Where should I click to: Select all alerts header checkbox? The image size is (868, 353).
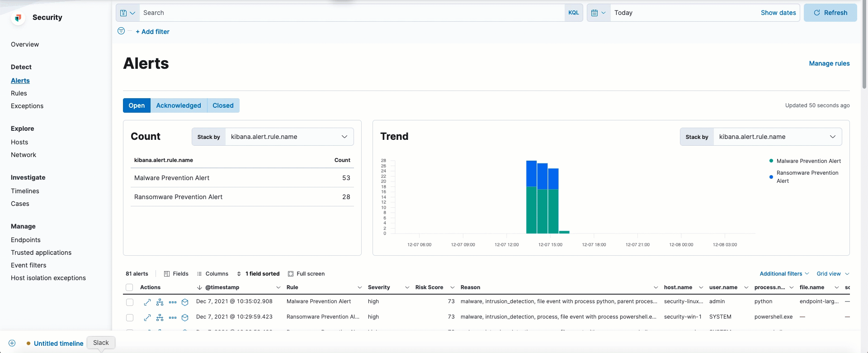[129, 287]
